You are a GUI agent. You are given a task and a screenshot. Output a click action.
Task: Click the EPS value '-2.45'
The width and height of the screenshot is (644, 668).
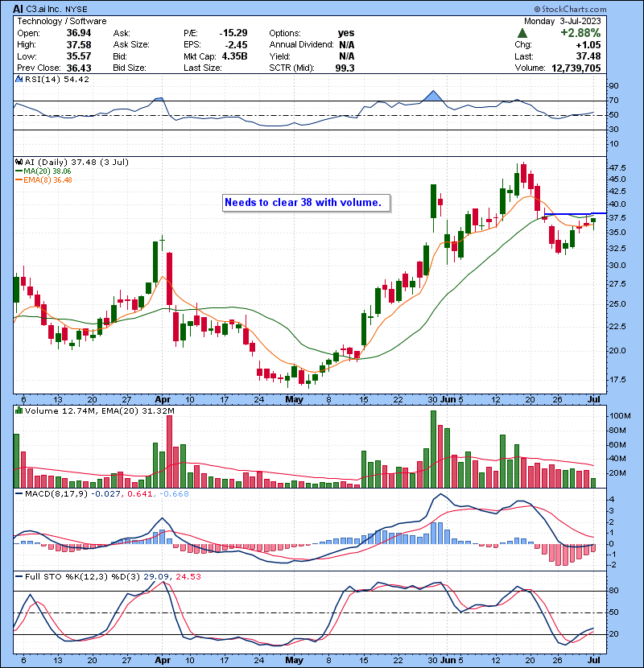click(237, 45)
